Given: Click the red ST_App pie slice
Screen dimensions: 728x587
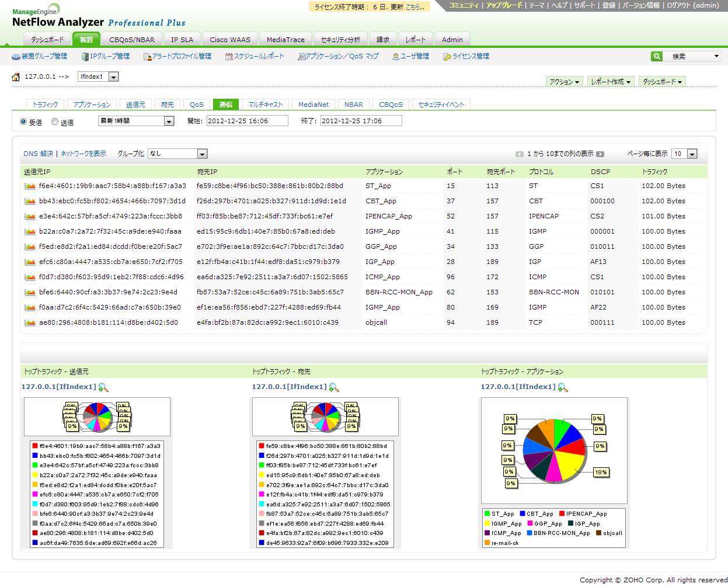Looking at the screenshot, I should tap(574, 447).
